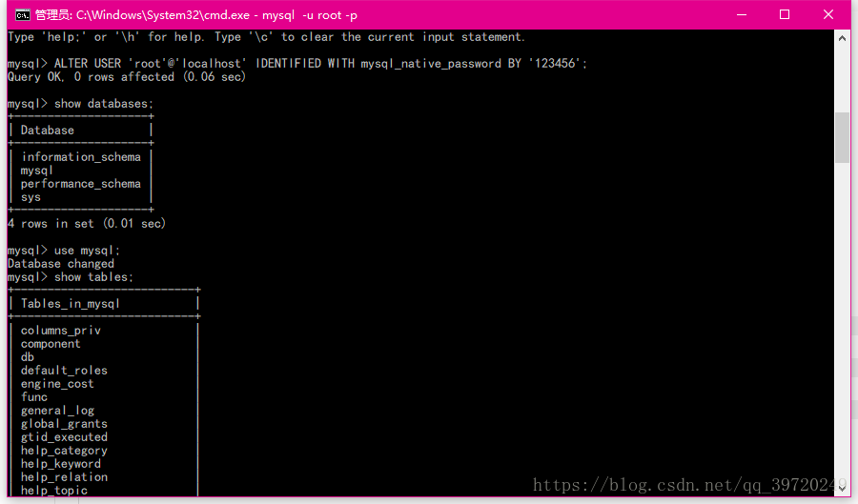This screenshot has height=504, width=858.
Task: Close the mysql command prompt window
Action: click(x=827, y=14)
